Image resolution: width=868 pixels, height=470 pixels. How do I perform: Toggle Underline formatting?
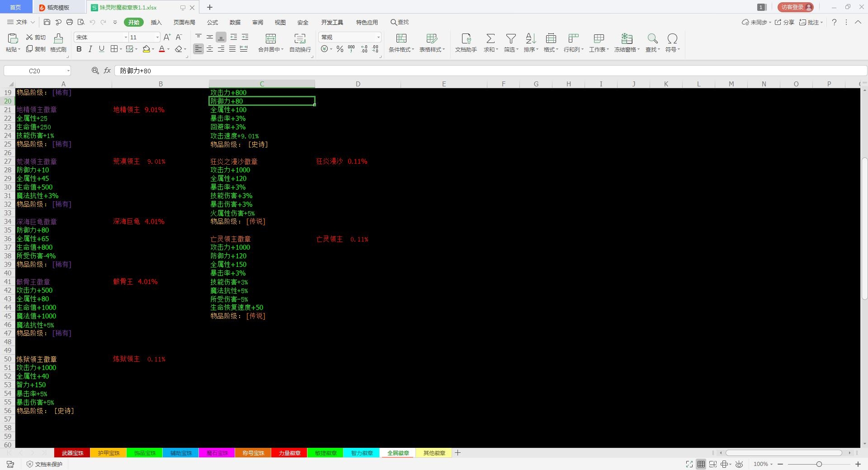pos(101,49)
